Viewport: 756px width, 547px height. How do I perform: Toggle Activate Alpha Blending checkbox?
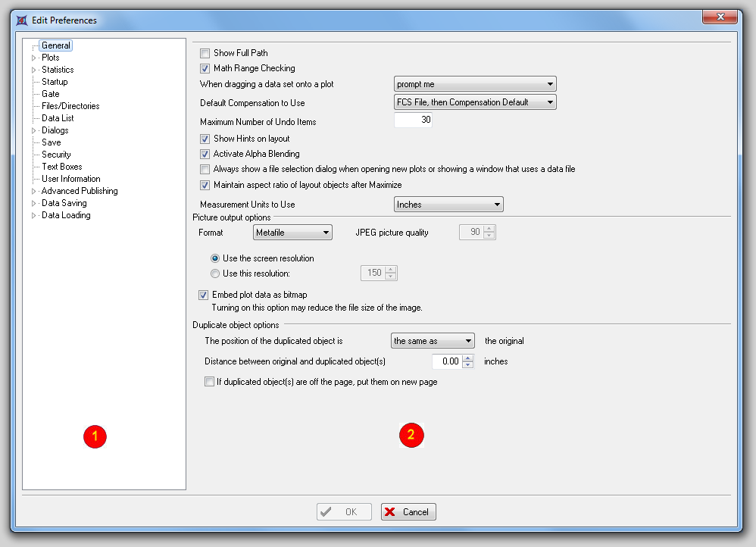pos(205,155)
